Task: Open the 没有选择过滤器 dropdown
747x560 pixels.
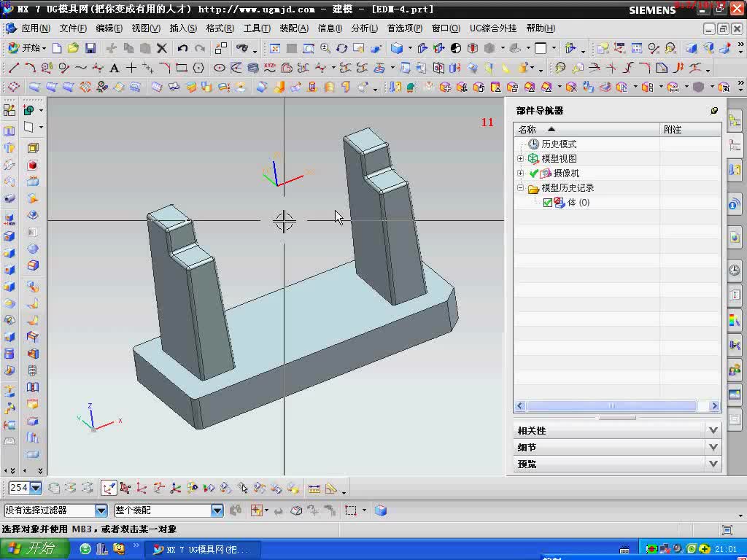Action: (101, 510)
